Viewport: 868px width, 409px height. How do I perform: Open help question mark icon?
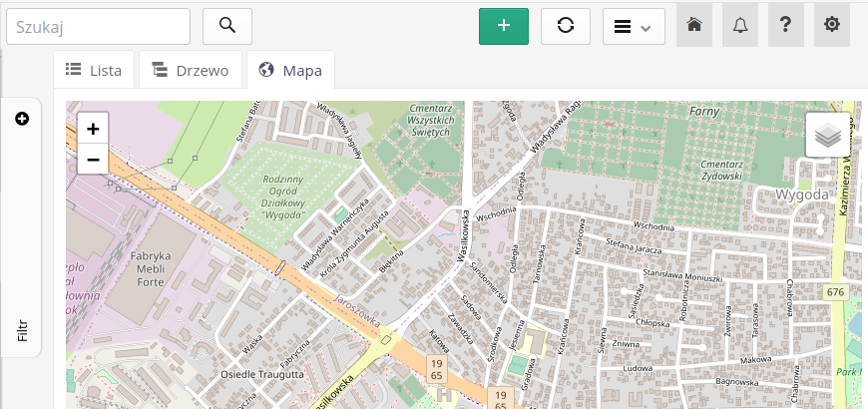click(x=785, y=26)
